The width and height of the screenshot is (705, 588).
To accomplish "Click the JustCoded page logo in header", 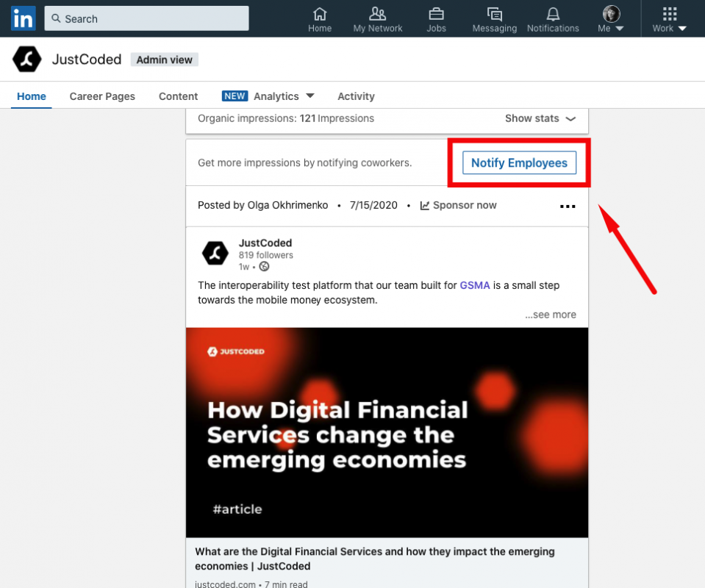I will (27, 60).
